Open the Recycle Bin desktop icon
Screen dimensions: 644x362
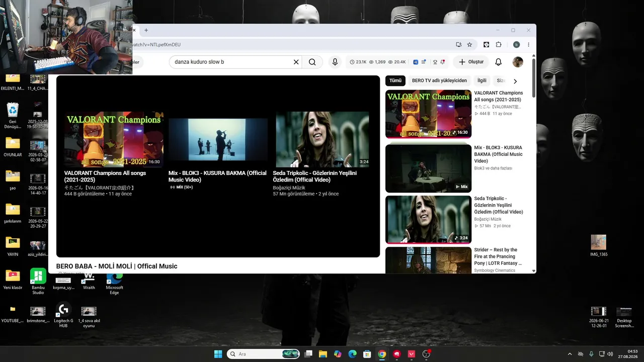click(x=13, y=116)
